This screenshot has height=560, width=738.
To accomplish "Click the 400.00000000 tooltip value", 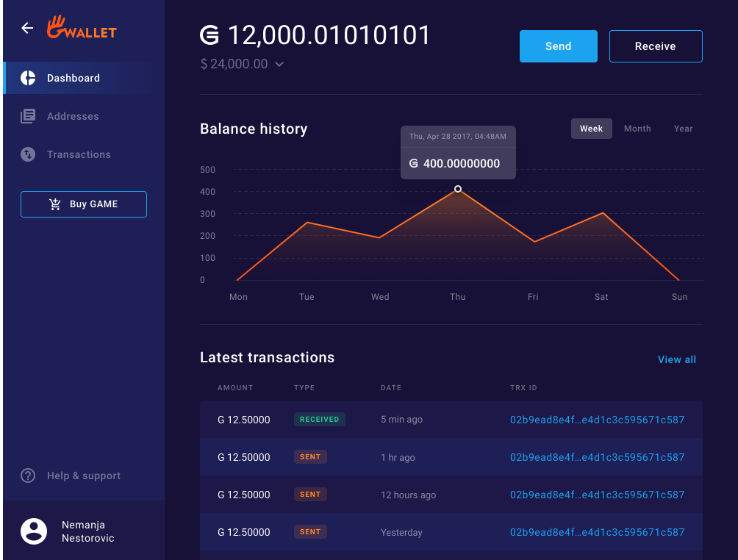I will tap(462, 164).
